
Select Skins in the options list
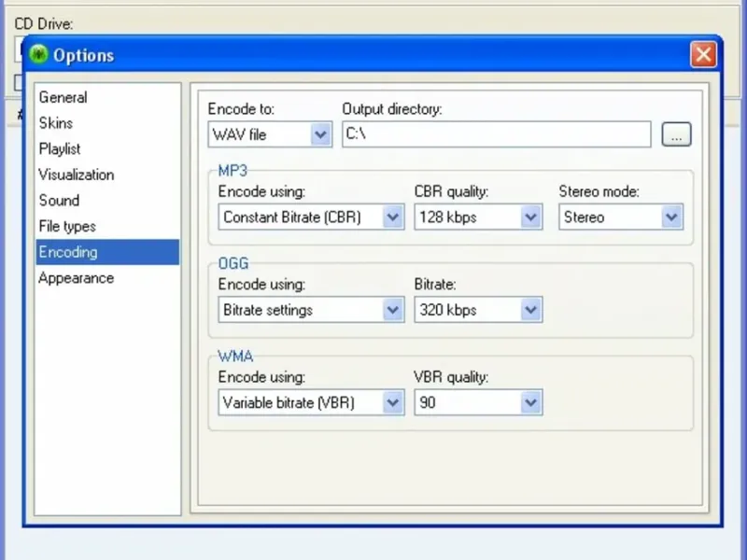[x=107, y=123]
